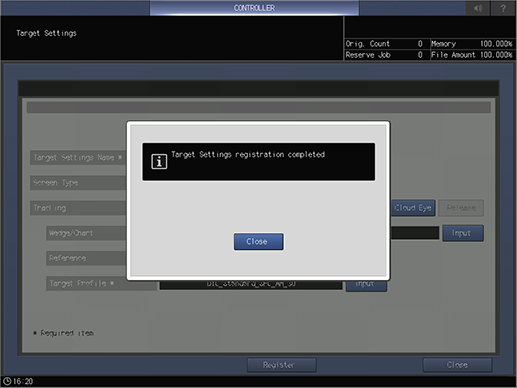517x388 pixels.
Task: Click Input beside the Target Profile field
Action: [366, 286]
